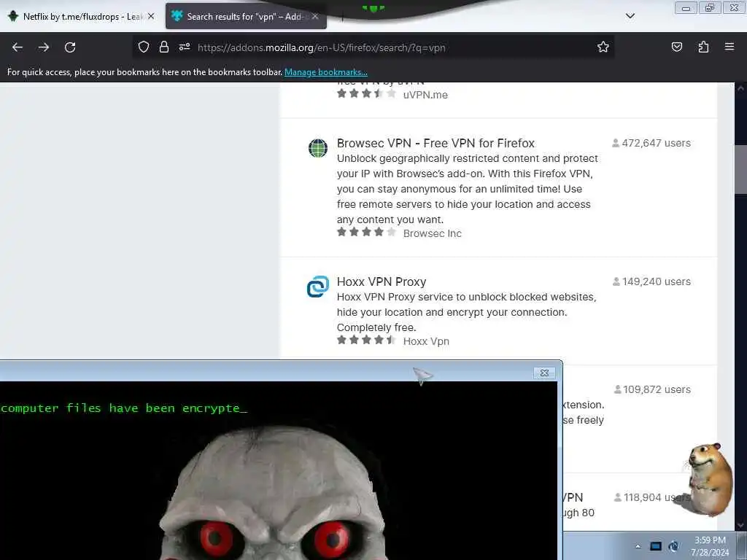
Task: Open the Browsec VPN - Free VPN for Firefox result
Action: point(436,143)
